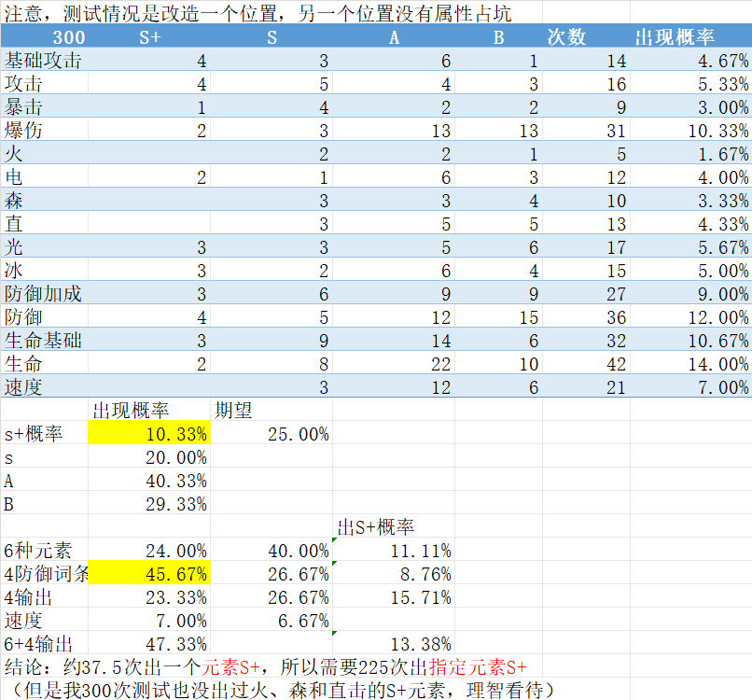The width and height of the screenshot is (752, 700).
Task: Click the 生命基础 row label
Action: tap(43, 341)
